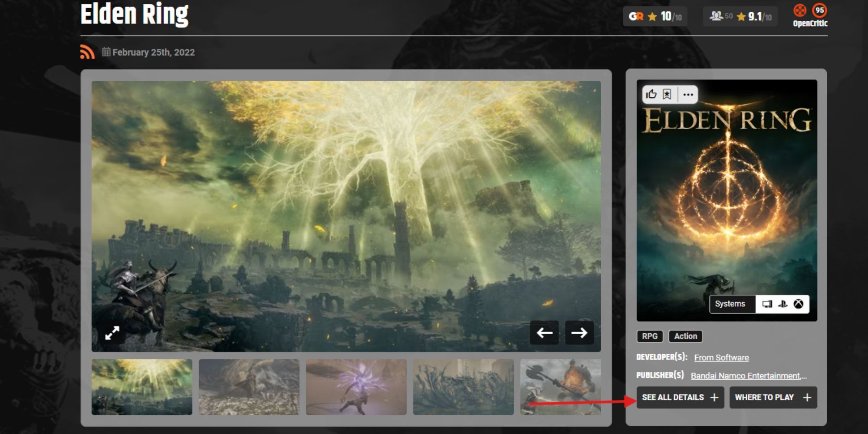Click the PUBLISHER(S) label
The image size is (868, 434).
pyautogui.click(x=660, y=375)
